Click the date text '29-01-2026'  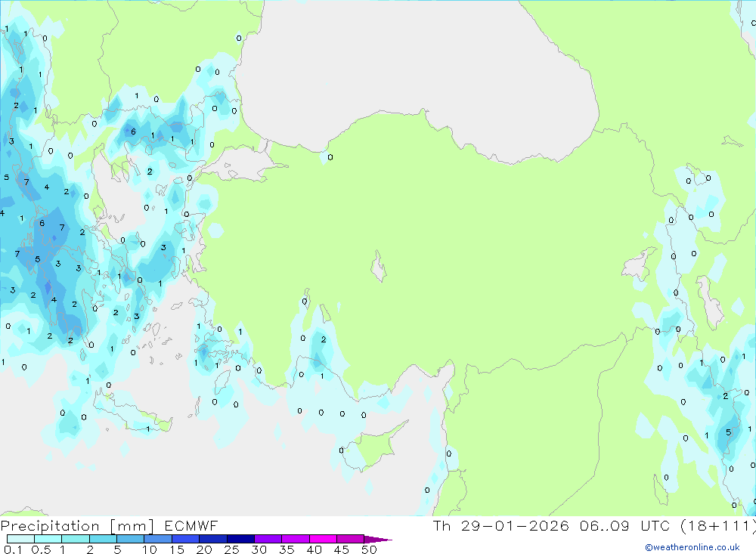[x=515, y=525]
